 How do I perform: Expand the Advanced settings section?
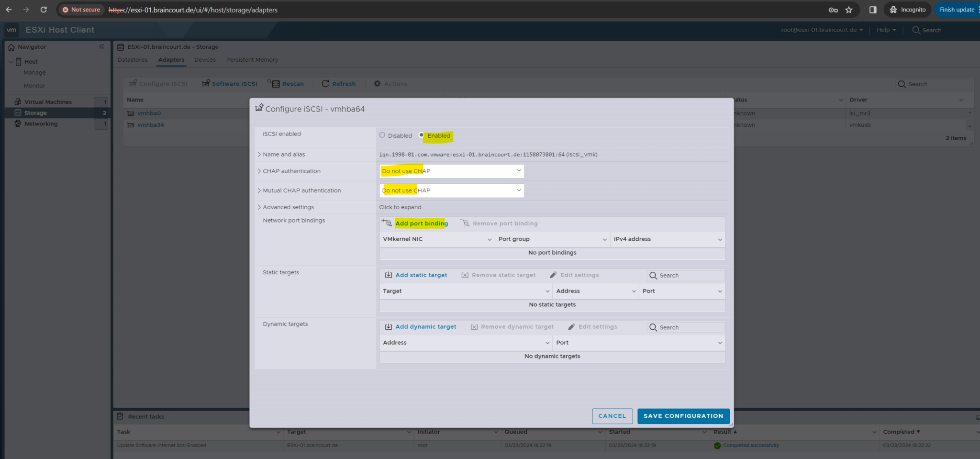[259, 207]
